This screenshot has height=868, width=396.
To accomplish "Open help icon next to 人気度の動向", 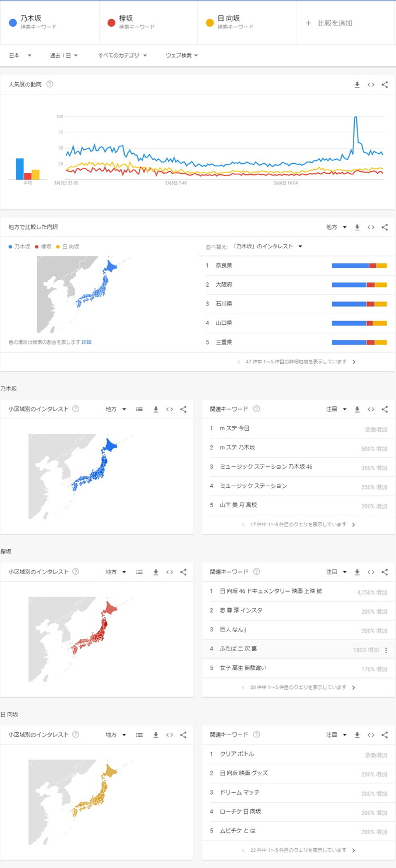I will [x=49, y=84].
